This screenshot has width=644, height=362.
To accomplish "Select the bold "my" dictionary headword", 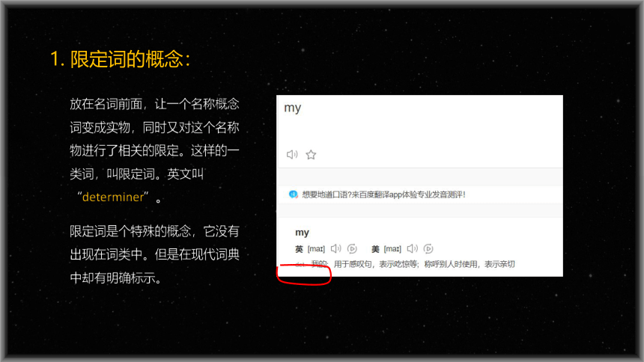I will tap(302, 233).
